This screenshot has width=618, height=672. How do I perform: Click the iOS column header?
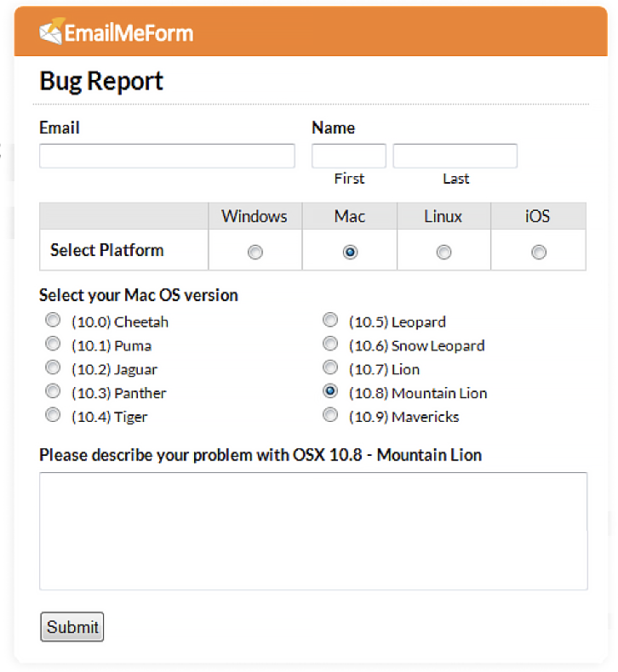(x=537, y=216)
